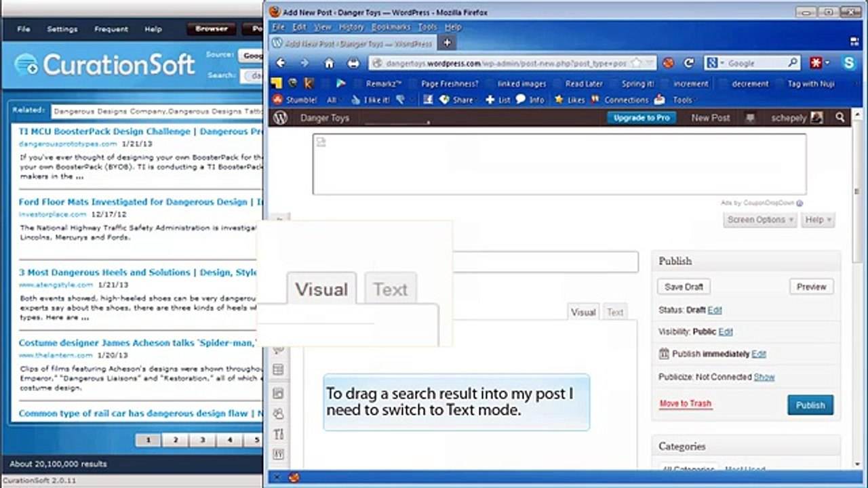868x488 pixels.
Task: Go to results page 3 in CurationSoft
Action: pos(202,440)
